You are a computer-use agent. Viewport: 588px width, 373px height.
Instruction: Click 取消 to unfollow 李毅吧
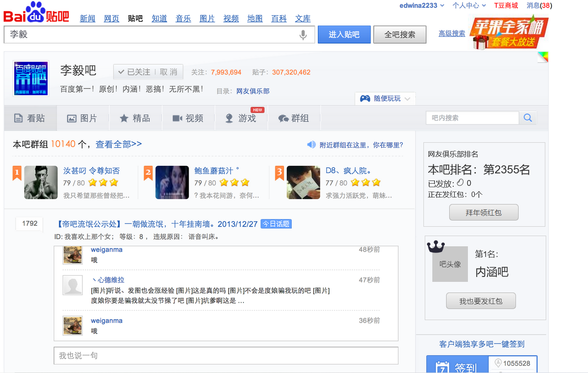tap(168, 72)
